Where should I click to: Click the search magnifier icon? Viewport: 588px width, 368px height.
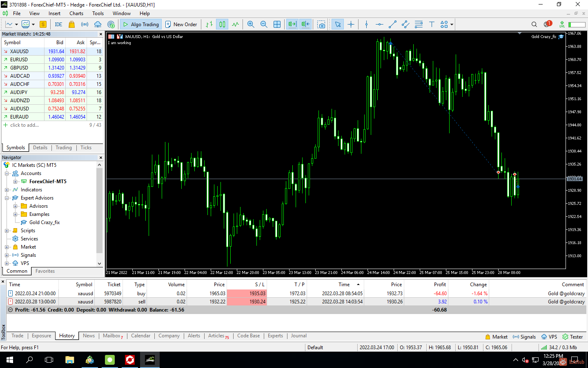pyautogui.click(x=534, y=24)
